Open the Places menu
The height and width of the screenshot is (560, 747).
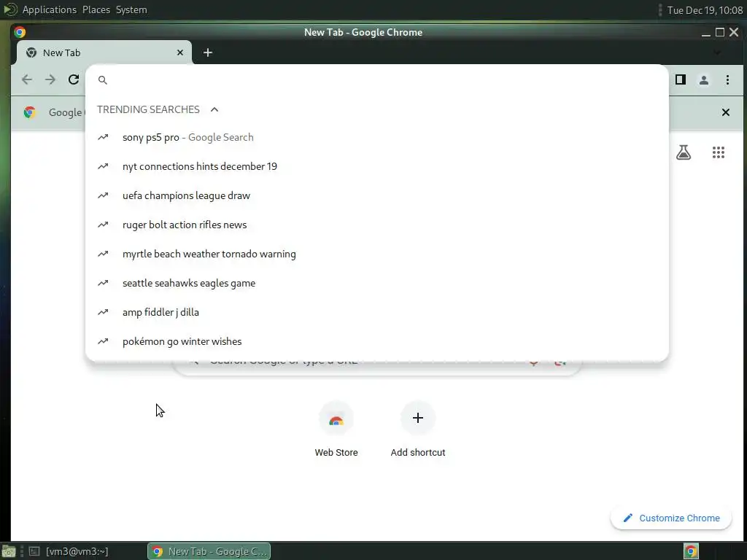tap(96, 9)
